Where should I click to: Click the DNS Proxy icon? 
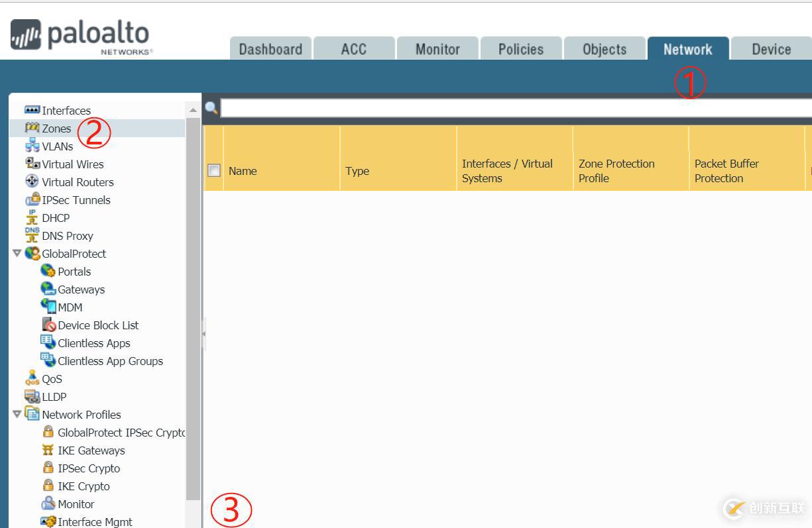point(32,235)
